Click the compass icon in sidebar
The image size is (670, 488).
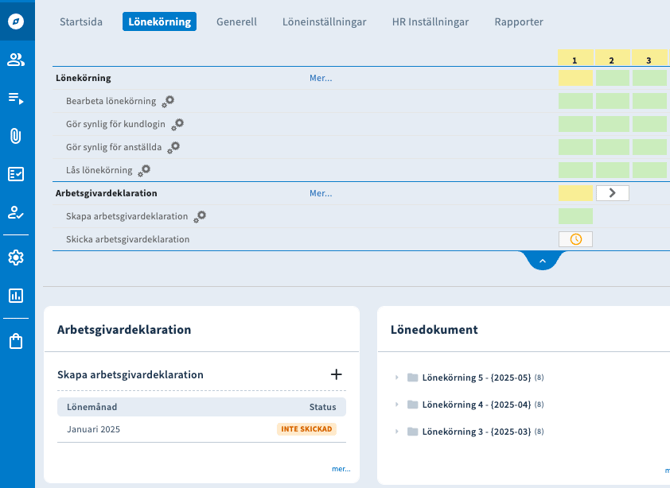[16, 20]
